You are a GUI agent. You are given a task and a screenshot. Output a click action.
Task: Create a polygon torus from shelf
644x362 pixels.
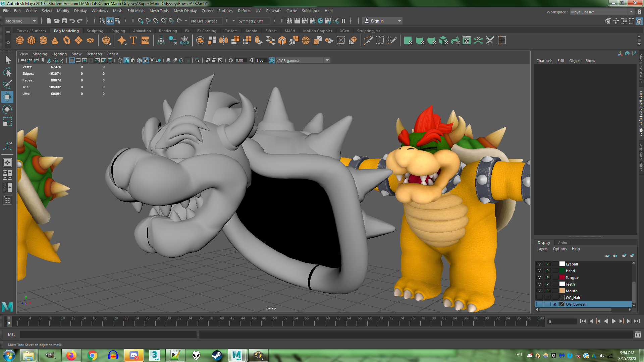67,41
